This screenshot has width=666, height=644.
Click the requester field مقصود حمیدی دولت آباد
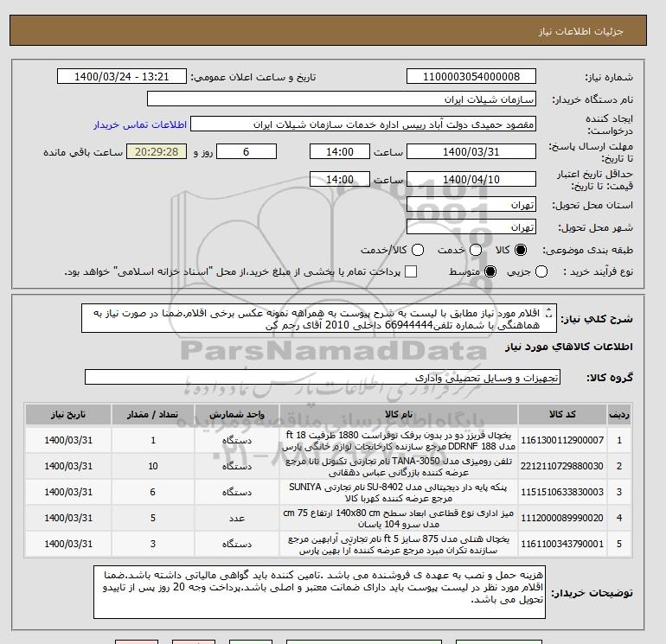point(363,124)
